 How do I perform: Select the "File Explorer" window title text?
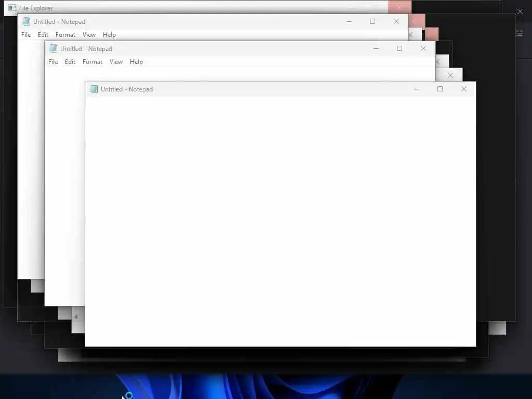click(x=36, y=8)
